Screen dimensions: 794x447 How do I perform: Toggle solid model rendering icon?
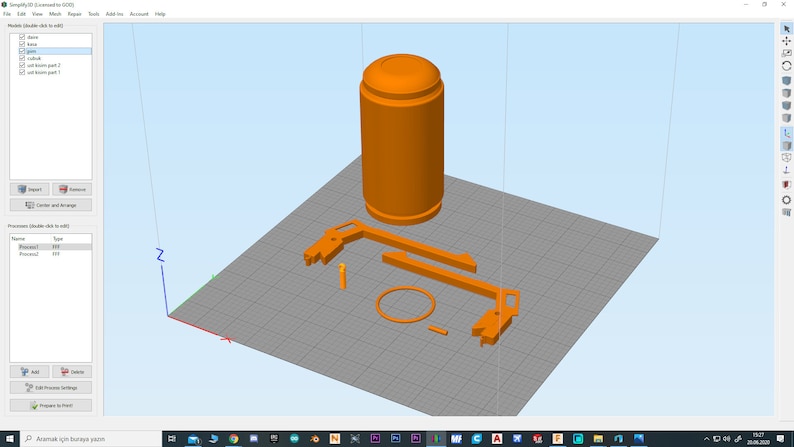(x=786, y=146)
